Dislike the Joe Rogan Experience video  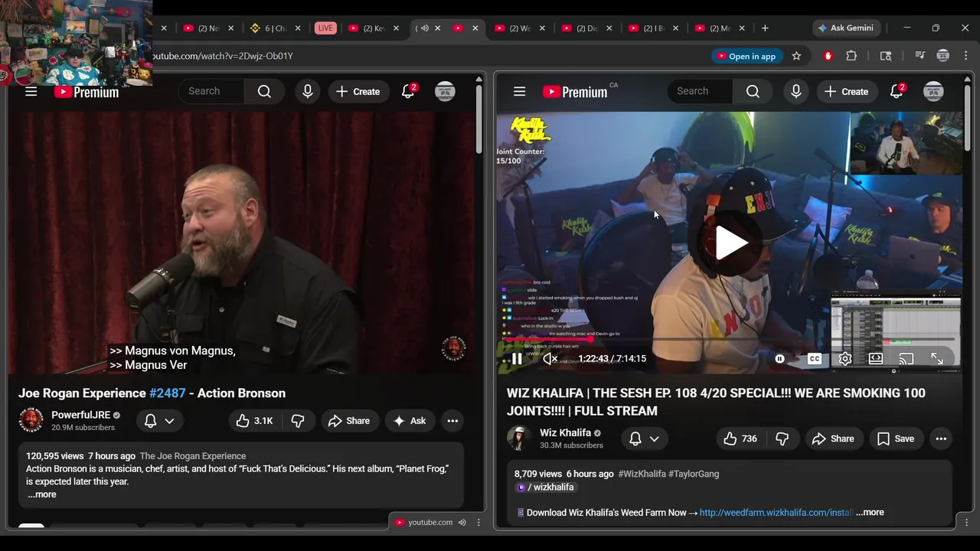tap(298, 421)
